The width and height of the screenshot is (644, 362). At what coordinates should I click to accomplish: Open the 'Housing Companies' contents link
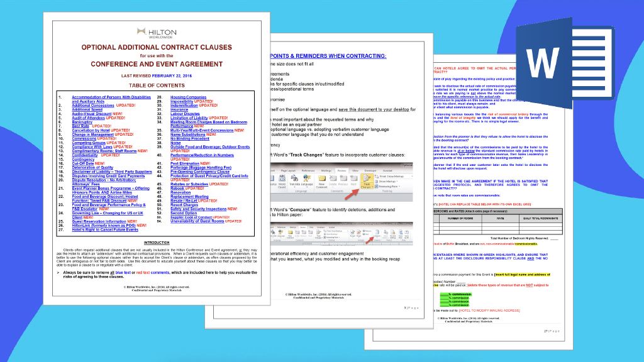coord(188,97)
